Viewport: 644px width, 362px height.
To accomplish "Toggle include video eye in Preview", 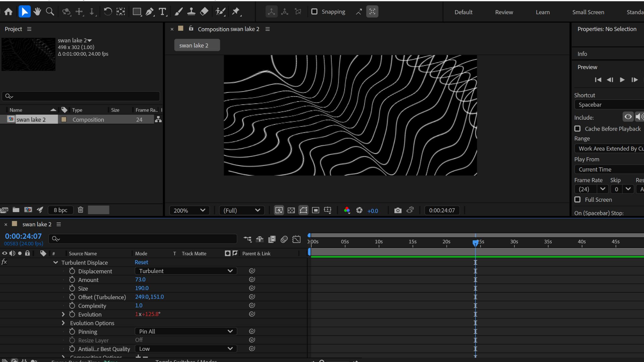I will pos(628,117).
